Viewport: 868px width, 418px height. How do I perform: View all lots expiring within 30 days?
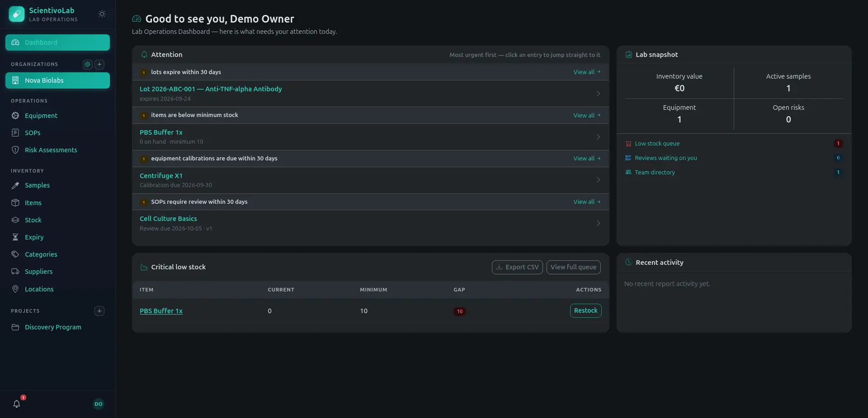click(x=587, y=72)
